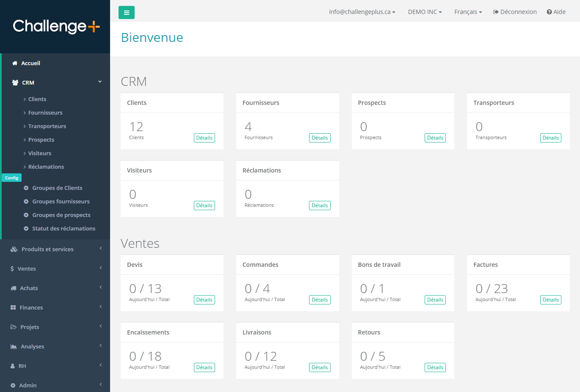Open the Français language dropdown
Image resolution: width=580 pixels, height=392 pixels.
[468, 12]
